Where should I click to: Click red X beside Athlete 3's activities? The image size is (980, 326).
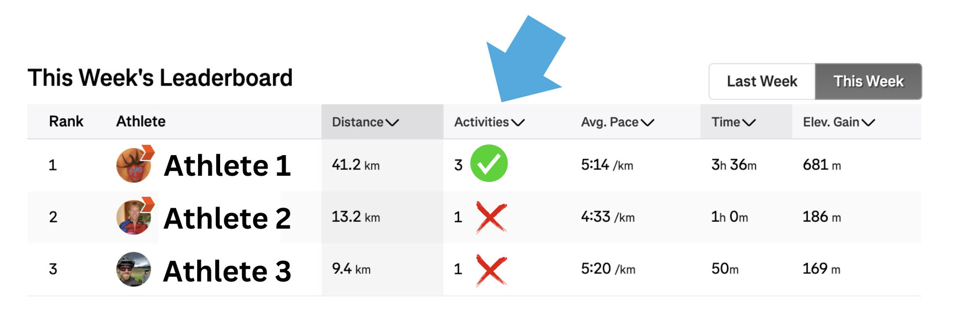coord(491,270)
